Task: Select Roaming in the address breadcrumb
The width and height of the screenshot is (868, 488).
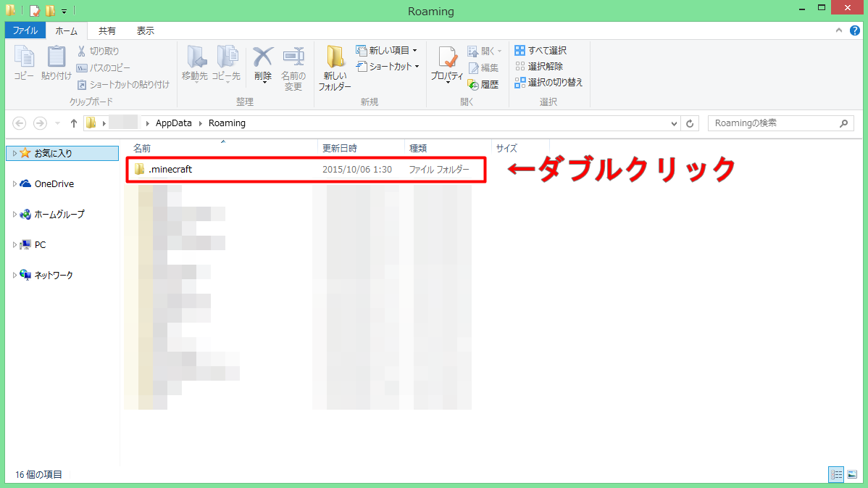Action: point(227,123)
